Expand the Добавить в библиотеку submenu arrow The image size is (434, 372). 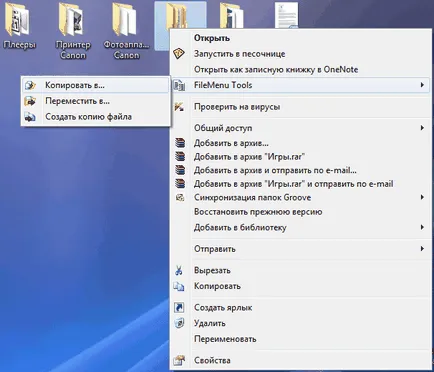point(422,227)
